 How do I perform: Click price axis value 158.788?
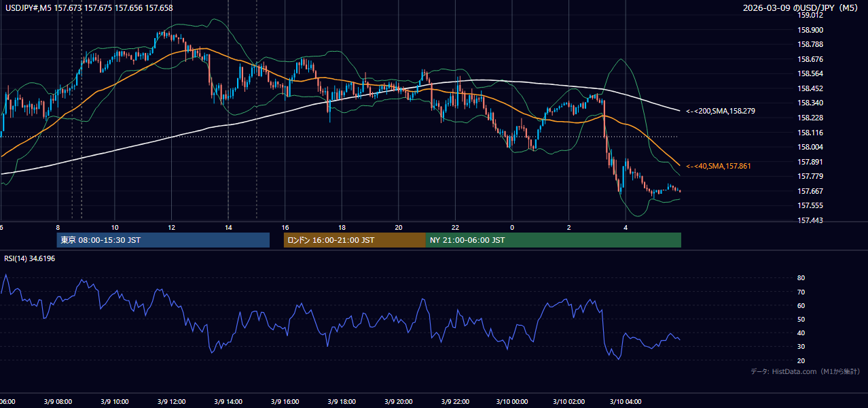click(810, 45)
